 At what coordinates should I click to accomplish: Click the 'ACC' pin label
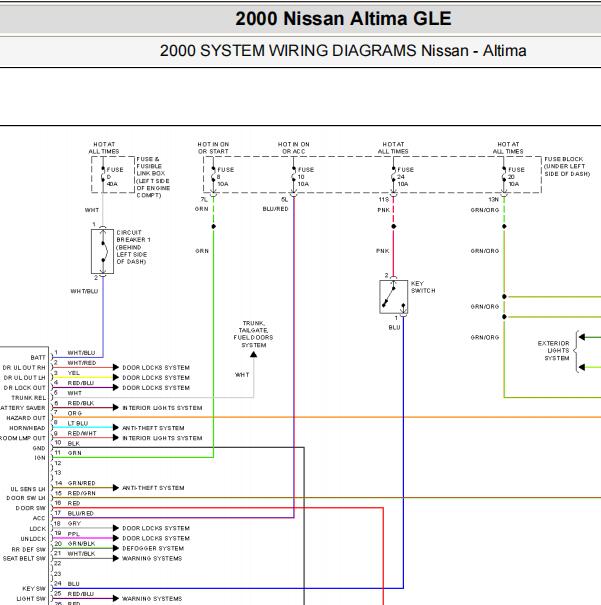click(39, 518)
